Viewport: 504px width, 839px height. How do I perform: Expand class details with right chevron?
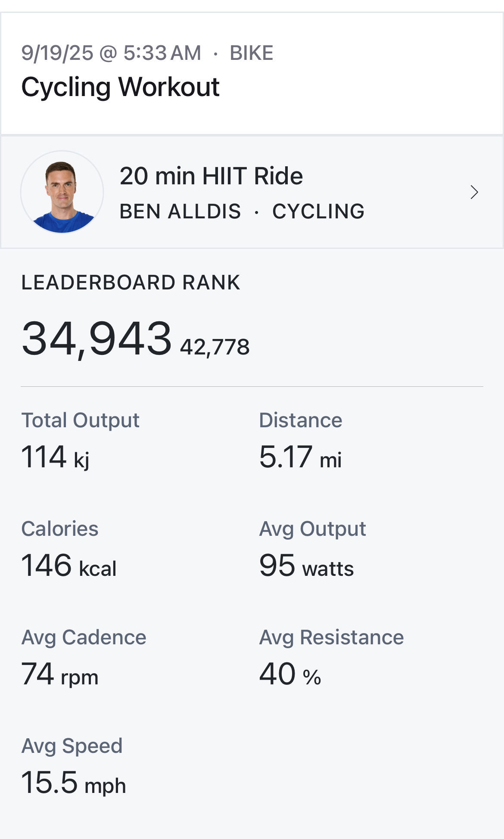pyautogui.click(x=474, y=192)
